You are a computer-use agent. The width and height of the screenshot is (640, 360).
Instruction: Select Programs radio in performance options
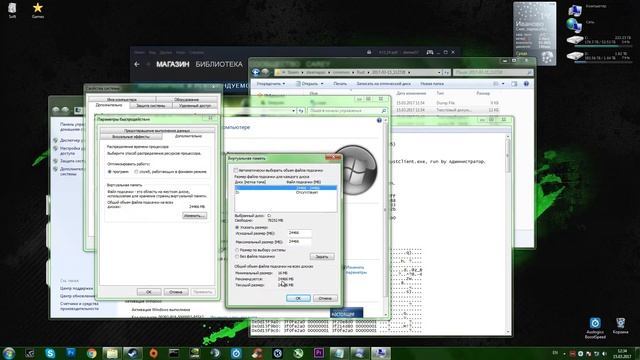click(x=109, y=172)
